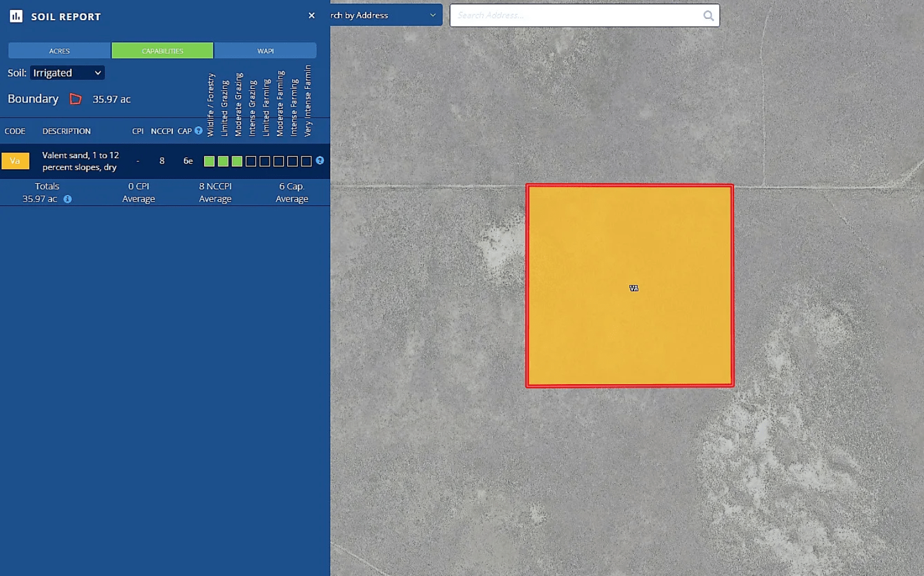Image resolution: width=924 pixels, height=576 pixels.
Task: Switch to the ACRES tab
Action: [x=59, y=50]
